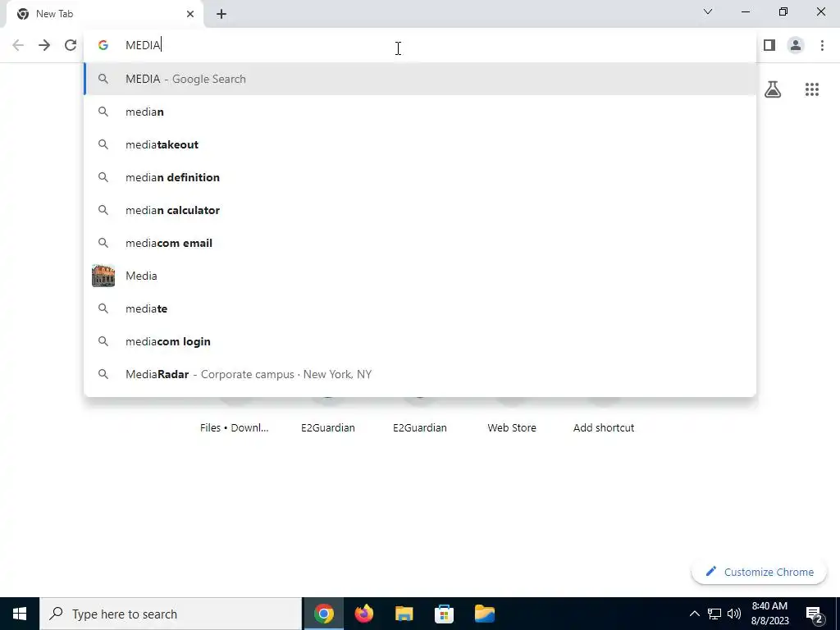Screen dimensions: 840x630
Task: Open the tab search chevron
Action: point(708,11)
